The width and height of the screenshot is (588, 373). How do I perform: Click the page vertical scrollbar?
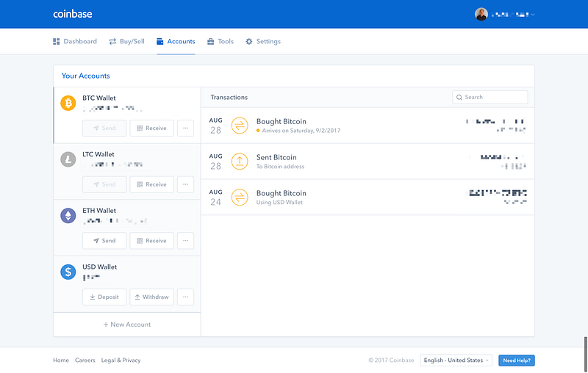point(585,354)
